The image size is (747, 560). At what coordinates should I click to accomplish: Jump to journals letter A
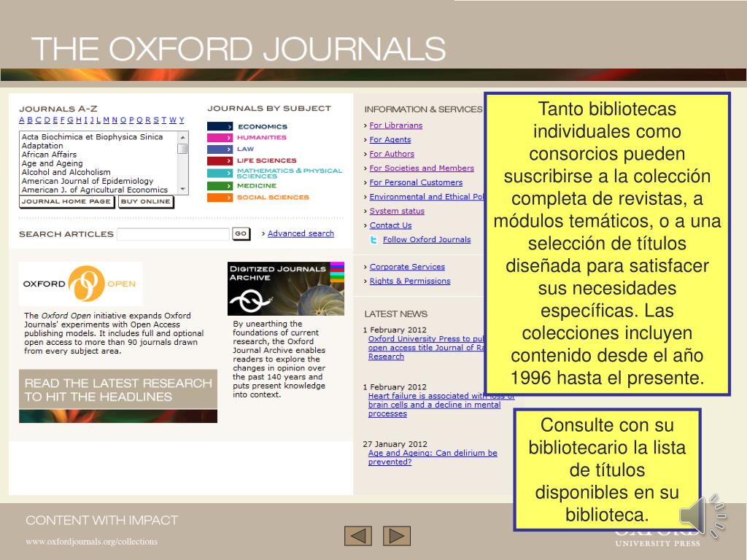(x=21, y=120)
